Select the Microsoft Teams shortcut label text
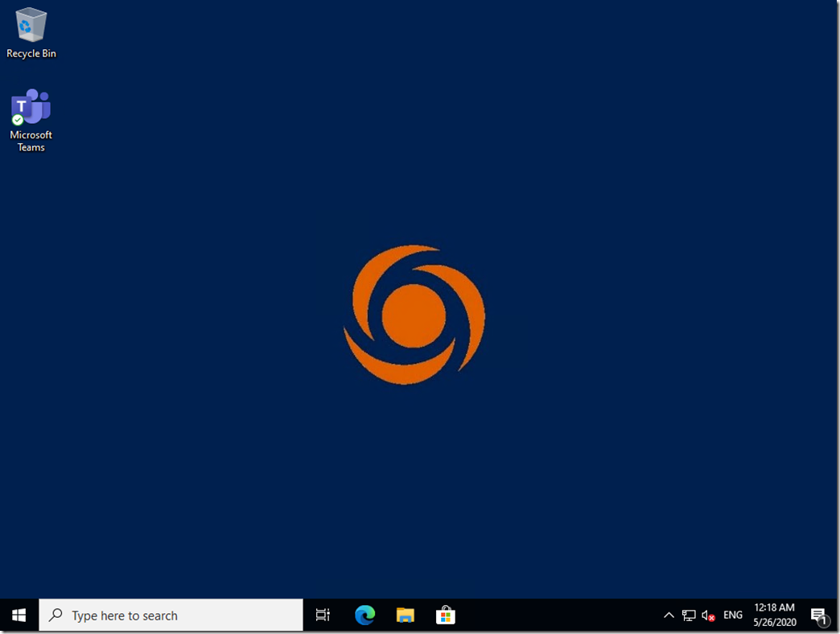 31,141
